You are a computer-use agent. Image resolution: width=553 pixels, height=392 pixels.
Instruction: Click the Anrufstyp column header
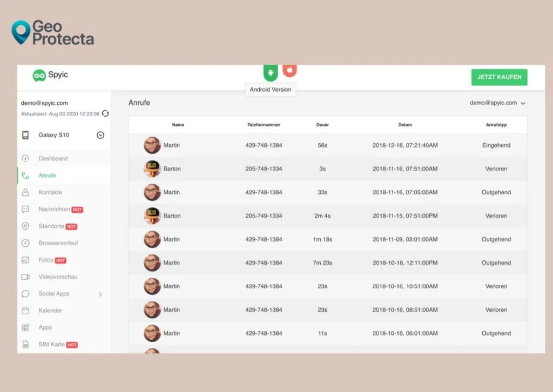point(496,125)
